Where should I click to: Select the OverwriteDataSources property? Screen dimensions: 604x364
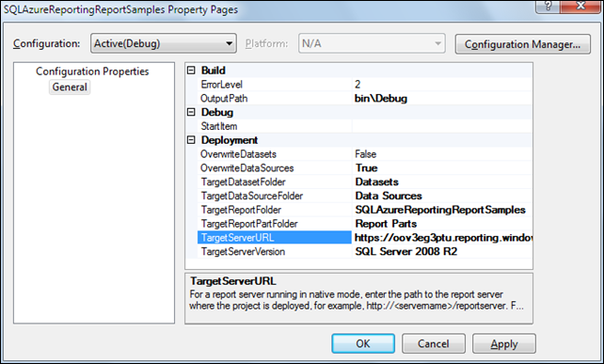pos(275,168)
